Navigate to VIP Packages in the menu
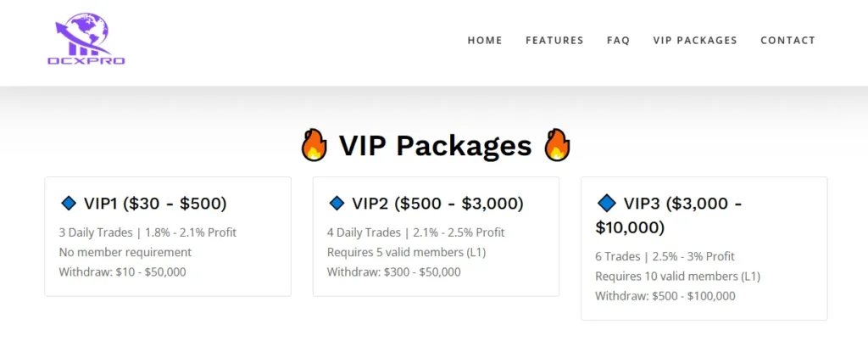 (695, 40)
